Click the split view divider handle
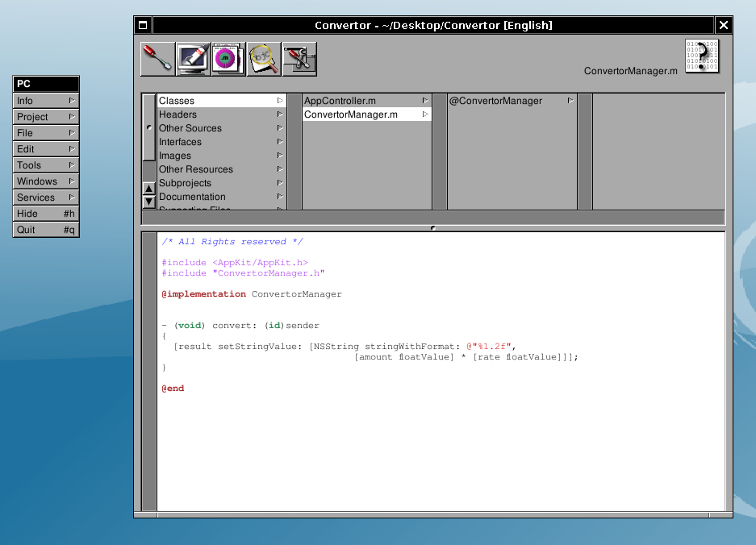Screen dimensions: 756x545 [x=433, y=228]
